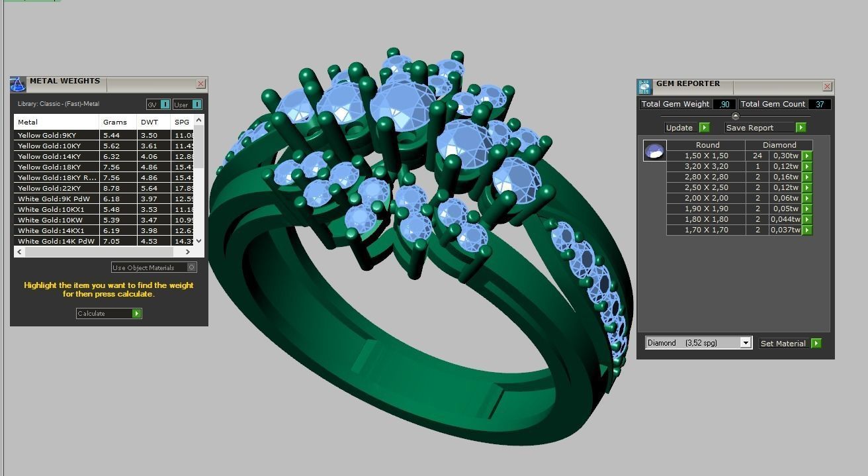868x476 pixels.
Task: Click green arrow for 1,90 X 1,90 row
Action: pyautogui.click(x=806, y=209)
